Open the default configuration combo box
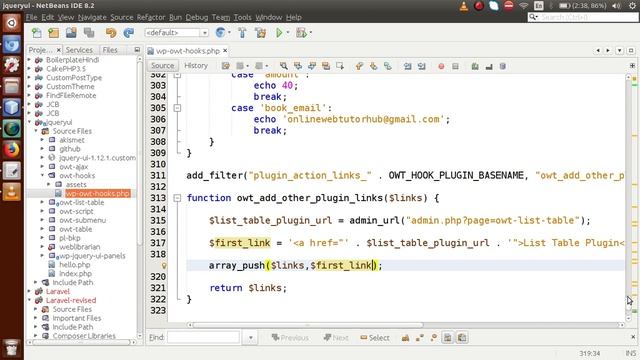 tap(176, 33)
